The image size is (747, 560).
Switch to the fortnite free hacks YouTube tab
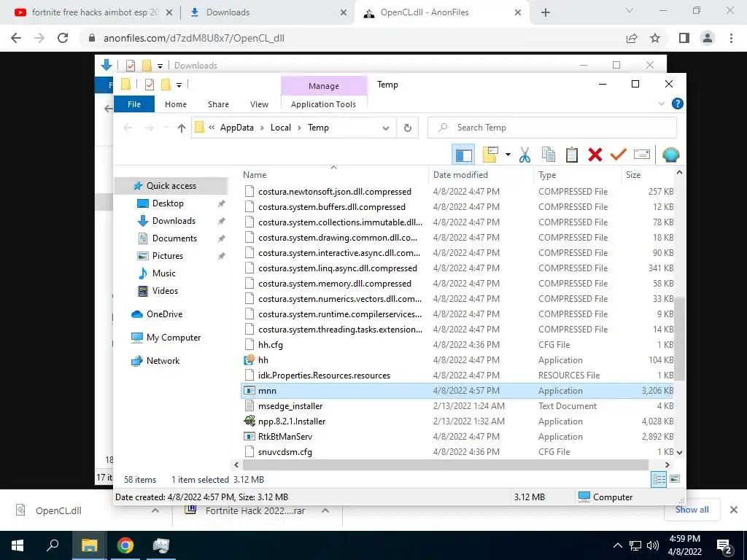click(94, 12)
